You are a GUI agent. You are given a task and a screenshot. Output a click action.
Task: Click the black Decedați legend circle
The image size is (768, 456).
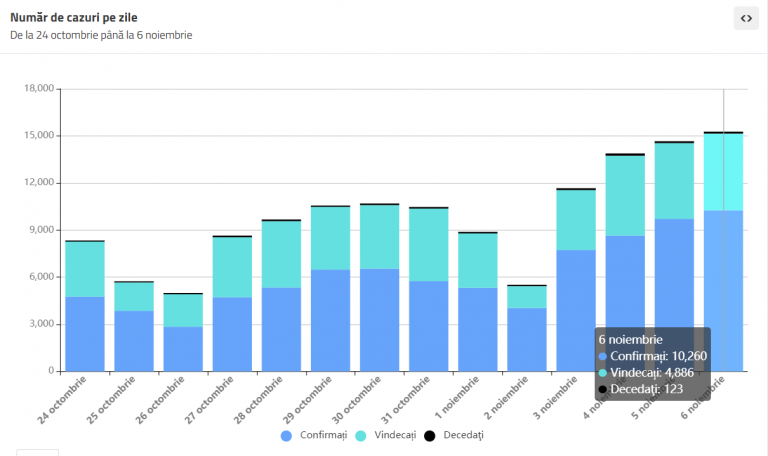coord(430,435)
